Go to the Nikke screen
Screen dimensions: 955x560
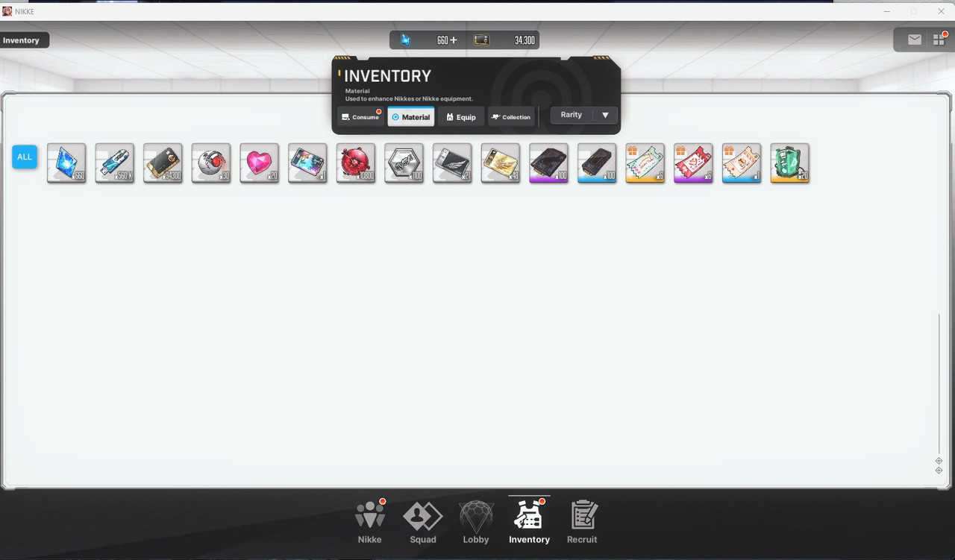point(369,522)
